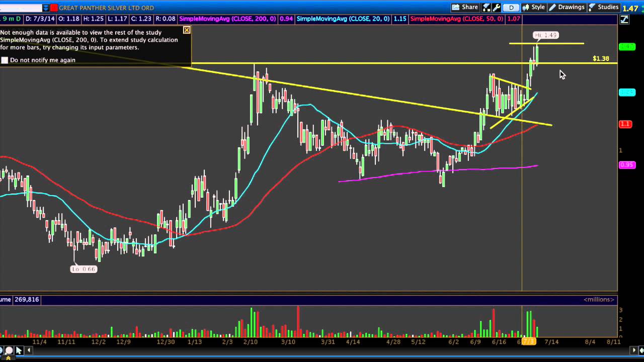Close the not-enough-data notification
The width and height of the screenshot is (644, 362).
coord(187,30)
